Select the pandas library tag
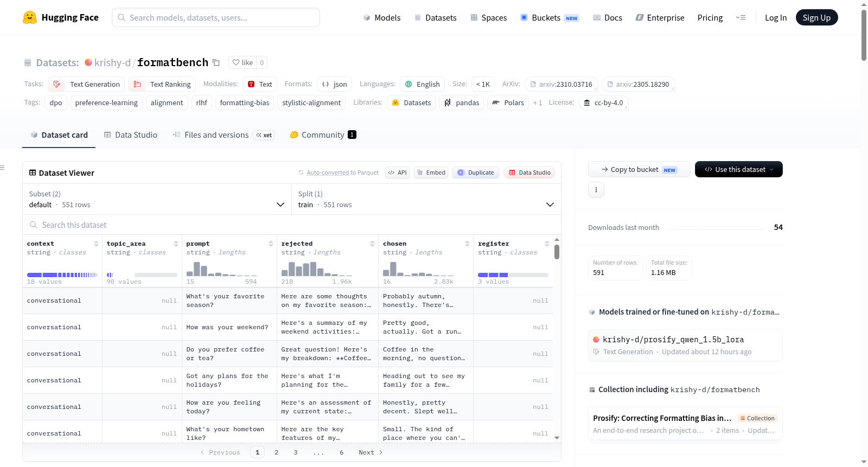This screenshot has height=467, width=868. (x=461, y=103)
